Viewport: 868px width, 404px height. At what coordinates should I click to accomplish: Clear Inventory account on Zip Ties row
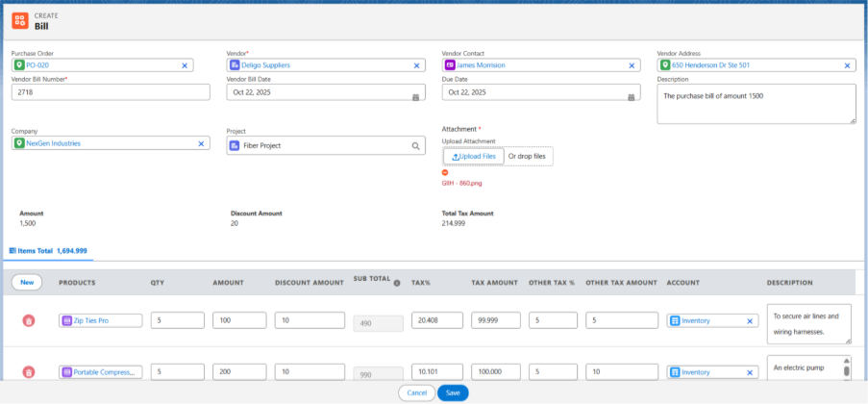point(749,320)
